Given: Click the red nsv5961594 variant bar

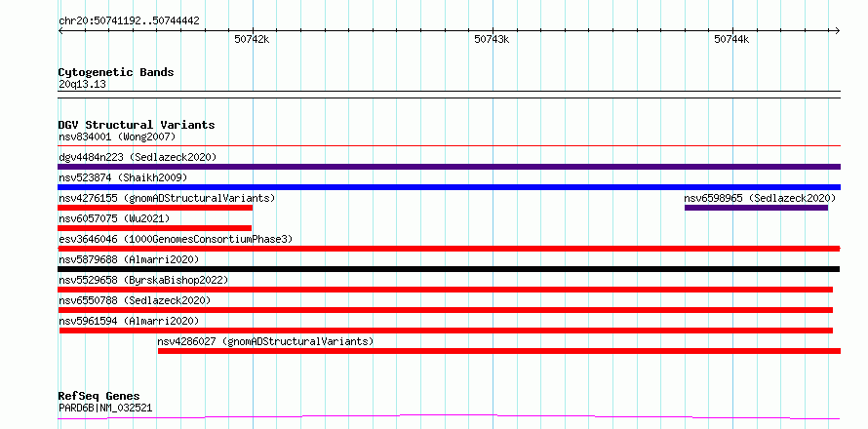Looking at the screenshot, I should click(446, 331).
